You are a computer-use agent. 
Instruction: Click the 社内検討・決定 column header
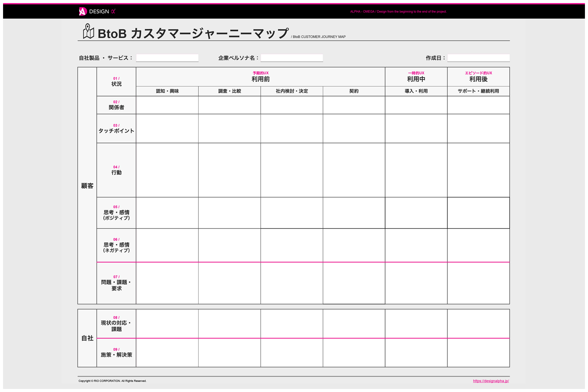pos(292,91)
